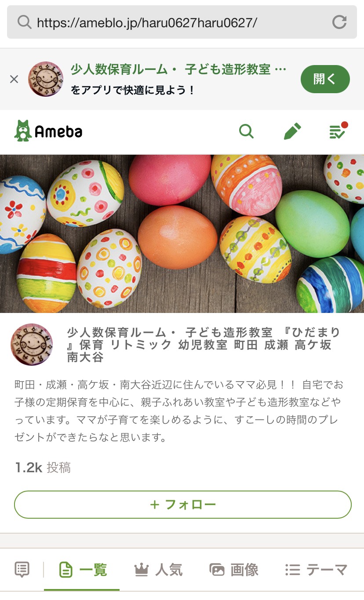The height and width of the screenshot is (600, 364).
Task: Click the Easter eggs header image
Action: tap(182, 233)
